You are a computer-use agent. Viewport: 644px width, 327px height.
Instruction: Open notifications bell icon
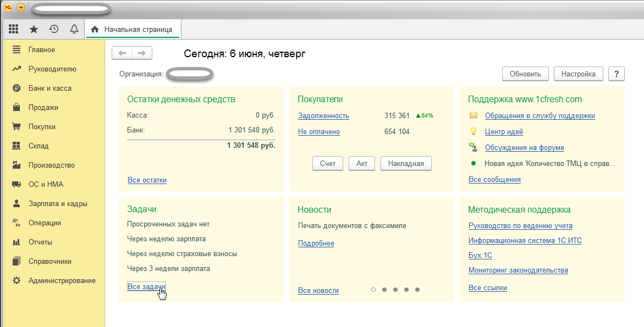(74, 29)
